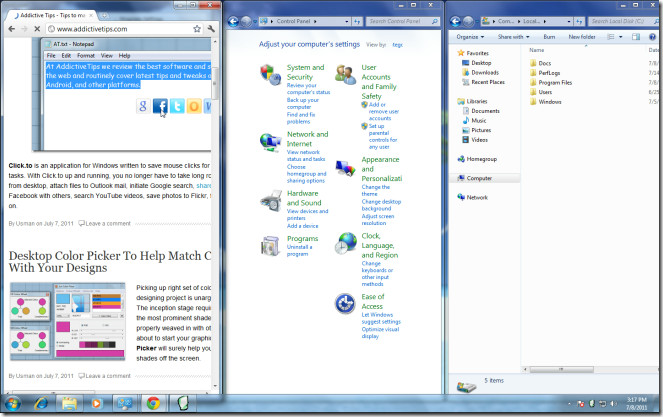The height and width of the screenshot is (417, 663).
Task: Click New folder in the Explorer toolbar
Action: click(x=582, y=37)
